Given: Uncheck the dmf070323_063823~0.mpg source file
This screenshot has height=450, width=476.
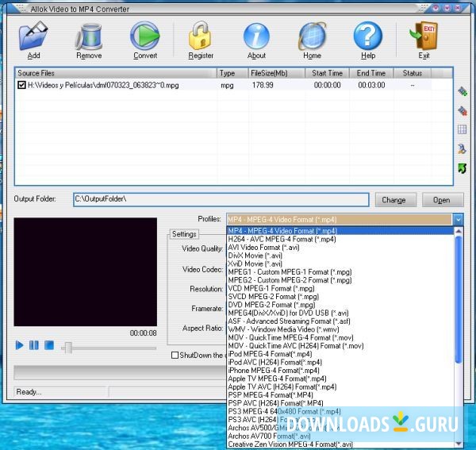Looking at the screenshot, I should 21,85.
